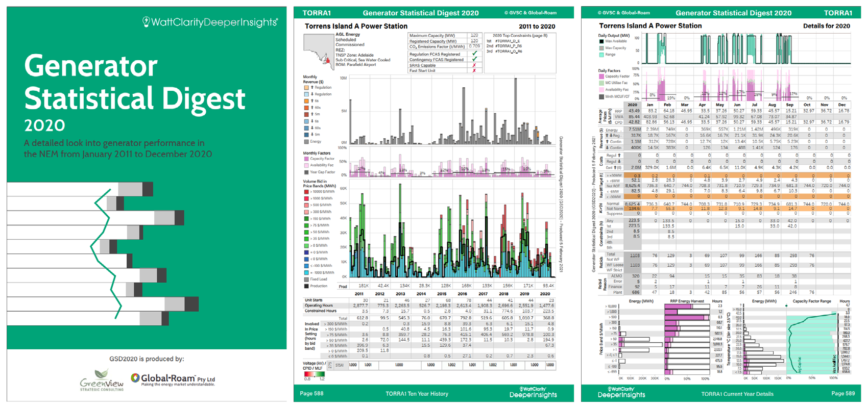The height and width of the screenshot is (408, 868).
Task: Click the 'Page 589' footer text
Action: (x=843, y=394)
